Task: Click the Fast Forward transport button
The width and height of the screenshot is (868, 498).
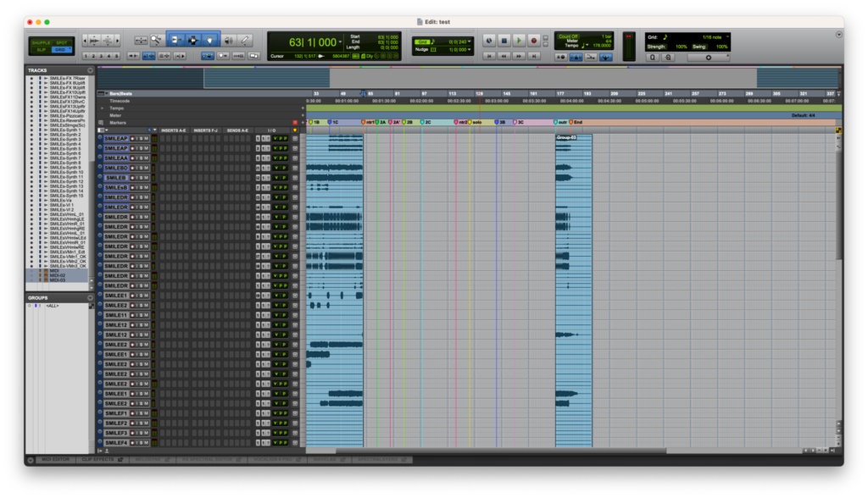Action: (x=519, y=56)
